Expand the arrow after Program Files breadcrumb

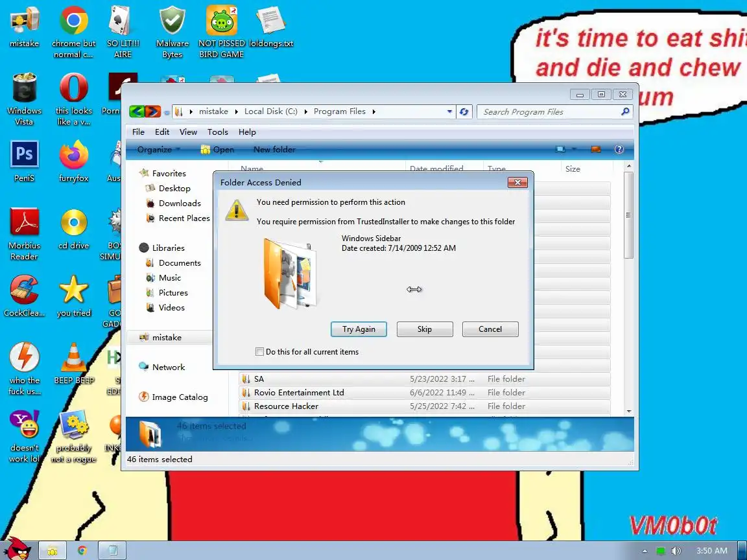pyautogui.click(x=374, y=112)
